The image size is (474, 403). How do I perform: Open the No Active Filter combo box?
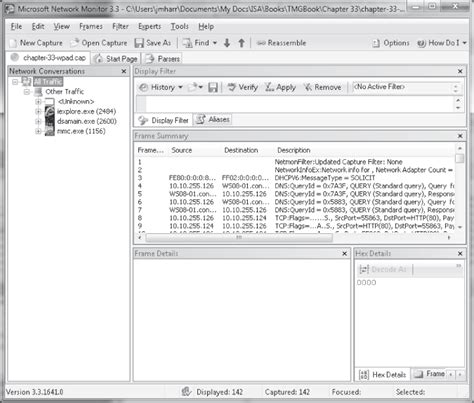tap(406, 87)
